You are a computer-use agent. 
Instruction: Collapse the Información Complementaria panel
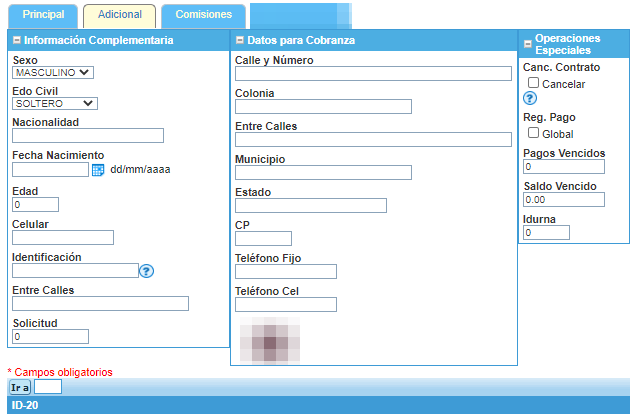click(x=16, y=41)
